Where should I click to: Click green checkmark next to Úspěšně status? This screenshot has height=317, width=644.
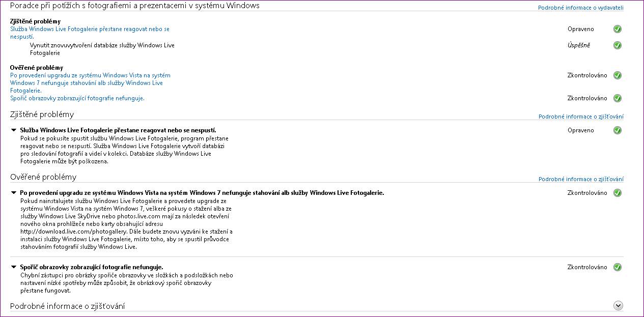618,45
